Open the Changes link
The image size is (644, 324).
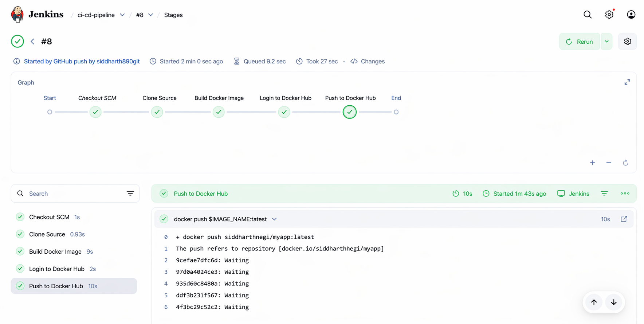[x=368, y=61]
